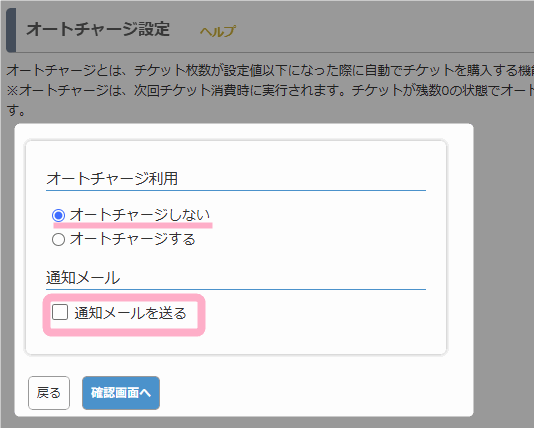Click the blue divider under オートチャージ利用
534x428 pixels.
click(x=236, y=190)
